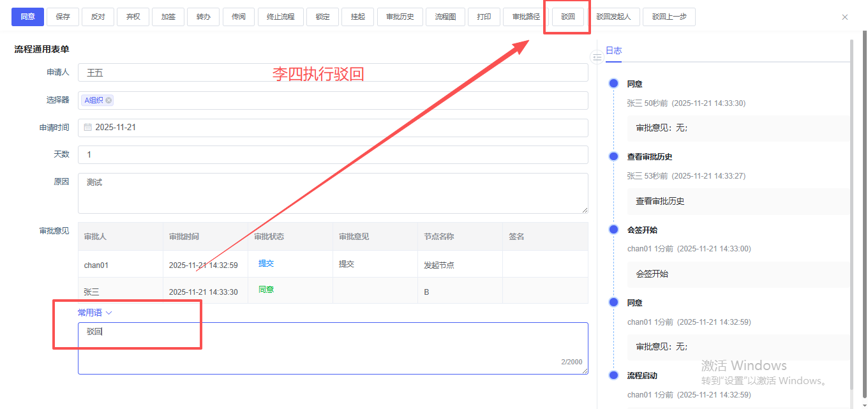868x409 pixels.
Task: Remove the A组织 tag with its x icon
Action: click(109, 100)
